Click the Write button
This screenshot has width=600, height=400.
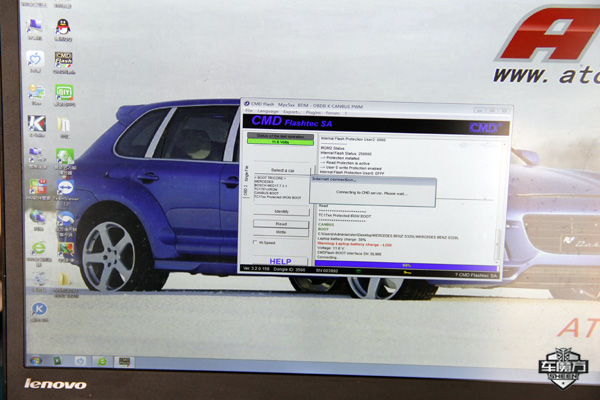tap(281, 232)
